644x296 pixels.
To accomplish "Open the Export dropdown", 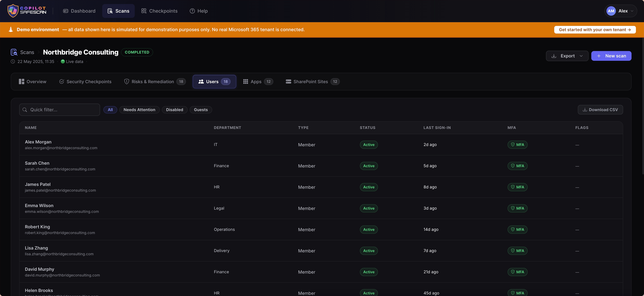I will pyautogui.click(x=567, y=56).
